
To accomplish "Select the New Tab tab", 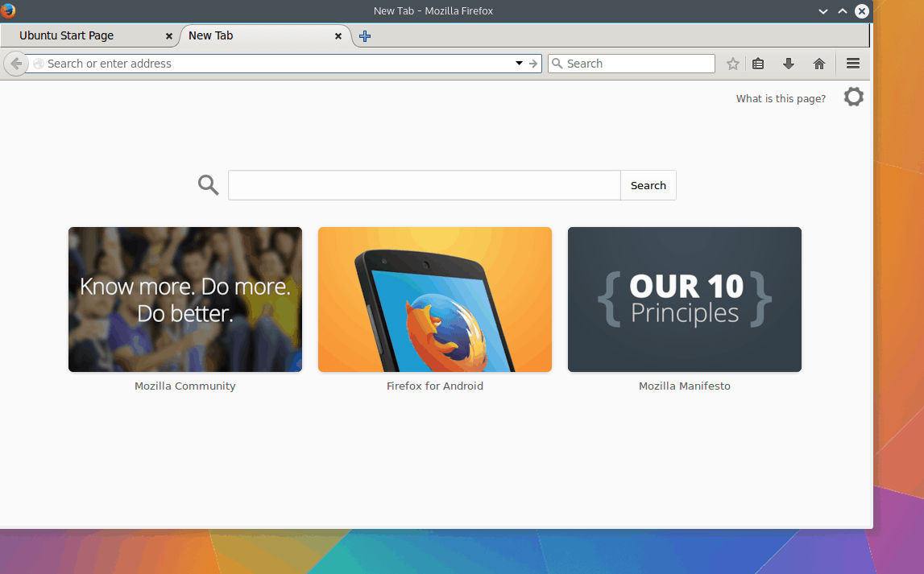I will pyautogui.click(x=265, y=35).
